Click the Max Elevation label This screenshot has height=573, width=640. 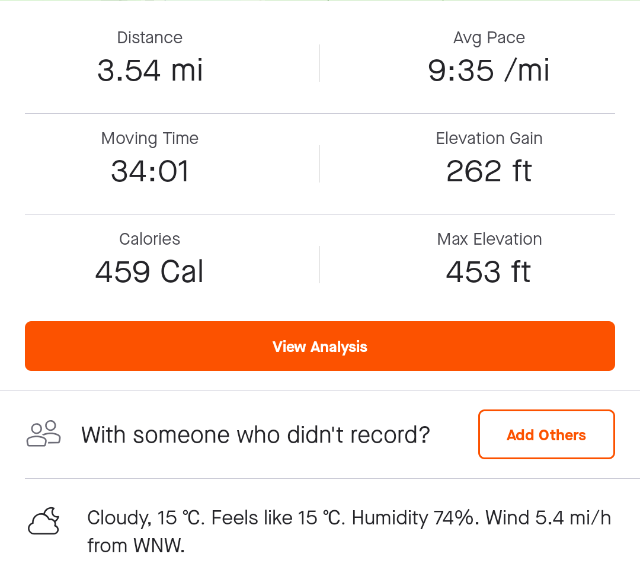click(489, 239)
